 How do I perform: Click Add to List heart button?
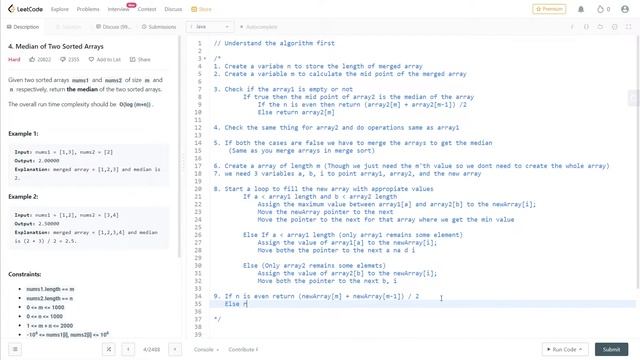pos(104,60)
